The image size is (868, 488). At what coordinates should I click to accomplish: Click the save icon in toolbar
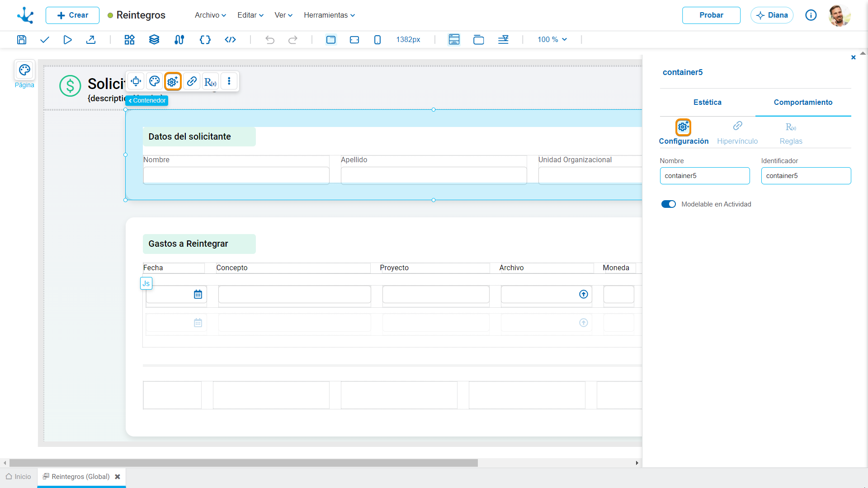(21, 40)
